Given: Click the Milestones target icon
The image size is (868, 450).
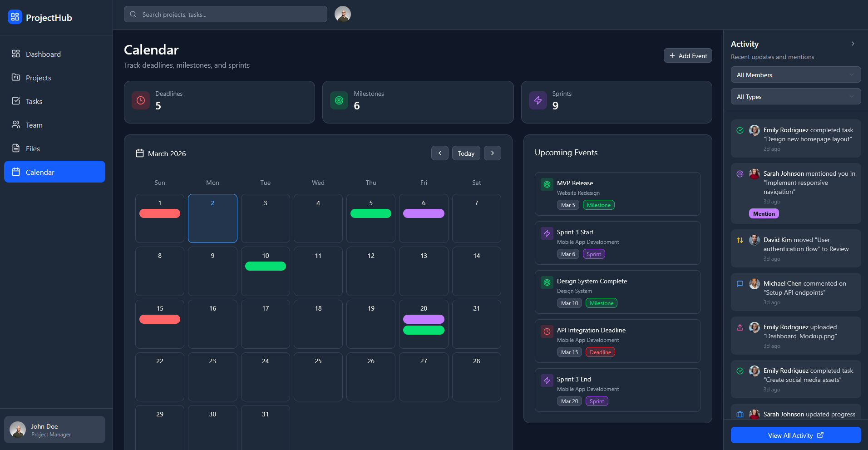Looking at the screenshot, I should point(339,100).
